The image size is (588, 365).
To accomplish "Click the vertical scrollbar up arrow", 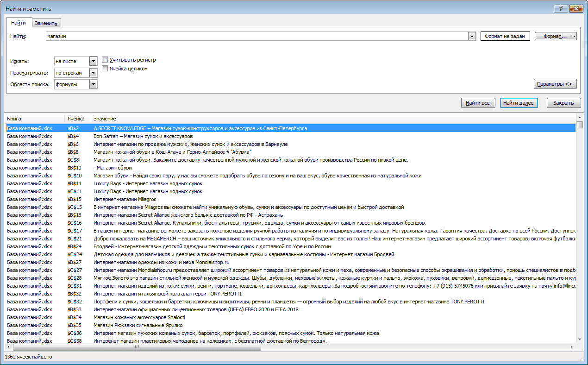I will (579, 117).
